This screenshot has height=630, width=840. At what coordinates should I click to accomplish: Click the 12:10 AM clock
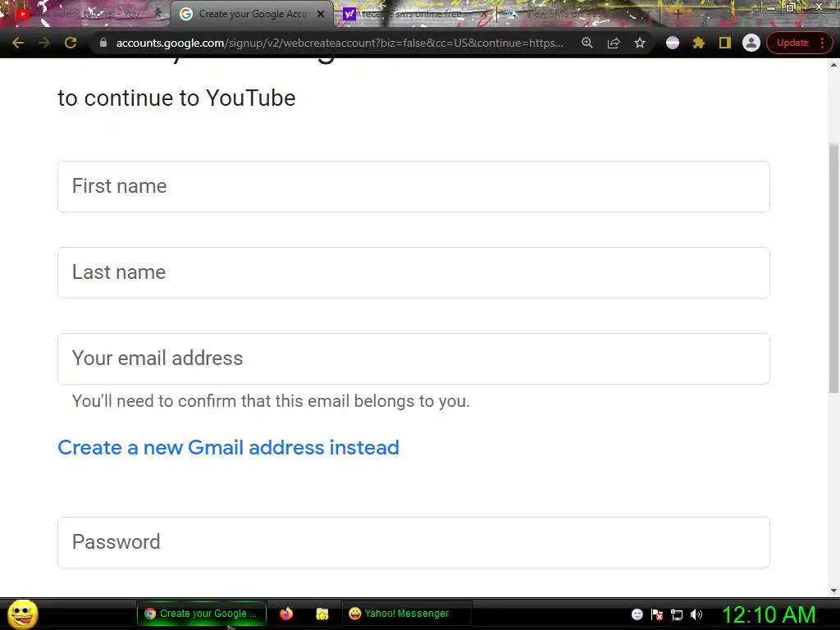tap(769, 614)
